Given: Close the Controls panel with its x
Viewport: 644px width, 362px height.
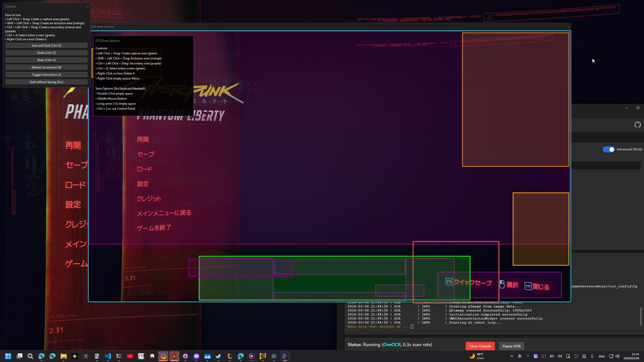Looking at the screenshot, I should click(88, 7).
